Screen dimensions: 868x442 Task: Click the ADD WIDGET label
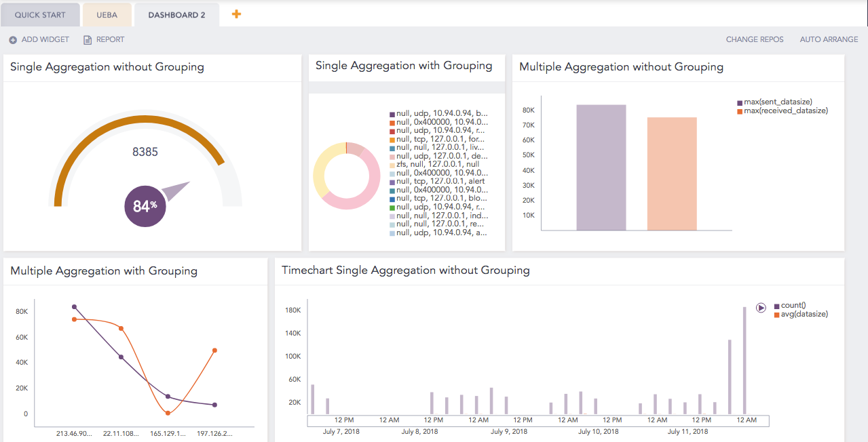point(46,39)
